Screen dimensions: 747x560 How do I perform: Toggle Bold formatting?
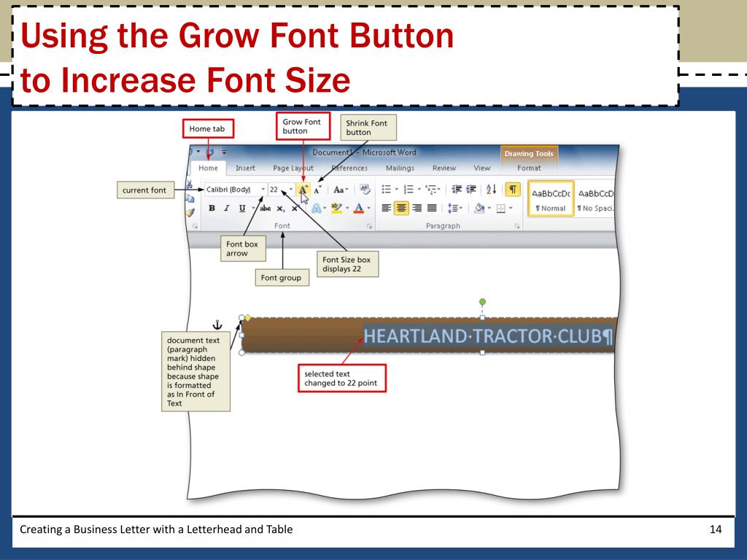pyautogui.click(x=212, y=208)
